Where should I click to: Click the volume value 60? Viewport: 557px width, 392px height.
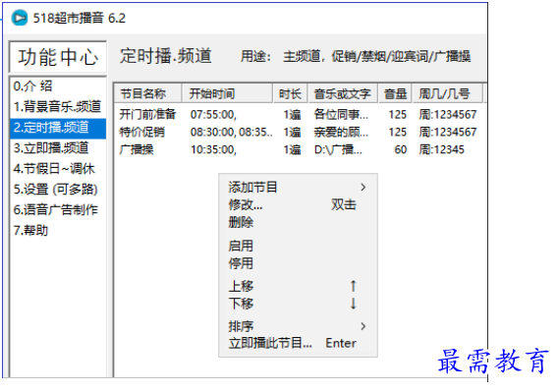pos(401,149)
